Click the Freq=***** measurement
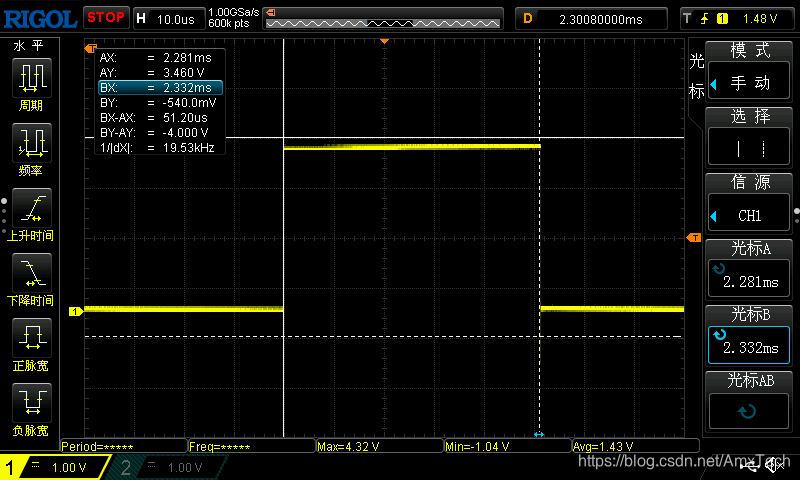800x480 pixels. pos(252,446)
